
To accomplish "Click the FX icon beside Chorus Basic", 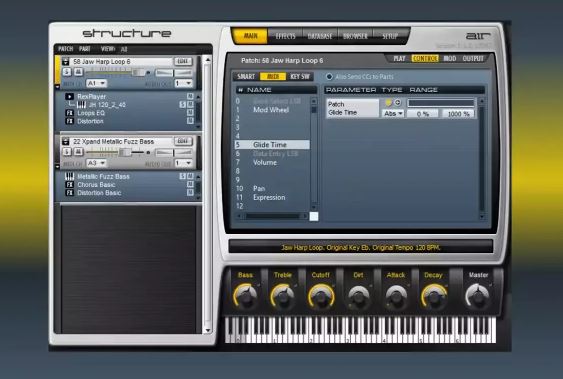I will tap(69, 184).
